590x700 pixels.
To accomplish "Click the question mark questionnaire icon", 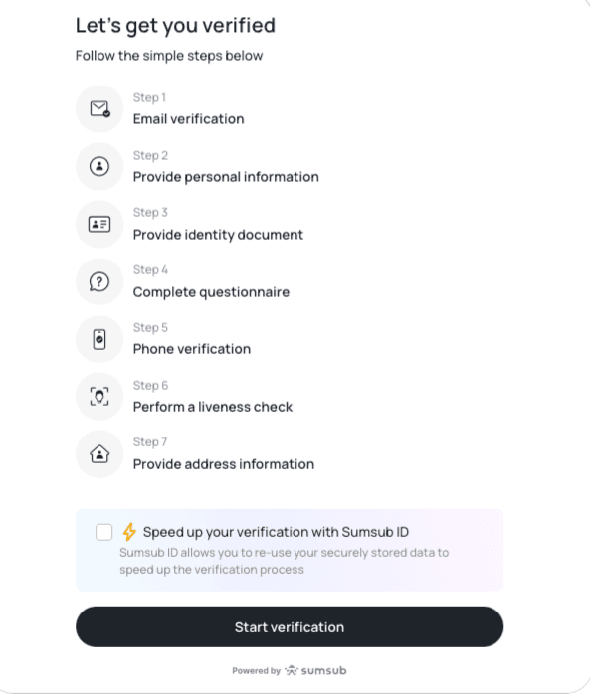I will point(99,281).
